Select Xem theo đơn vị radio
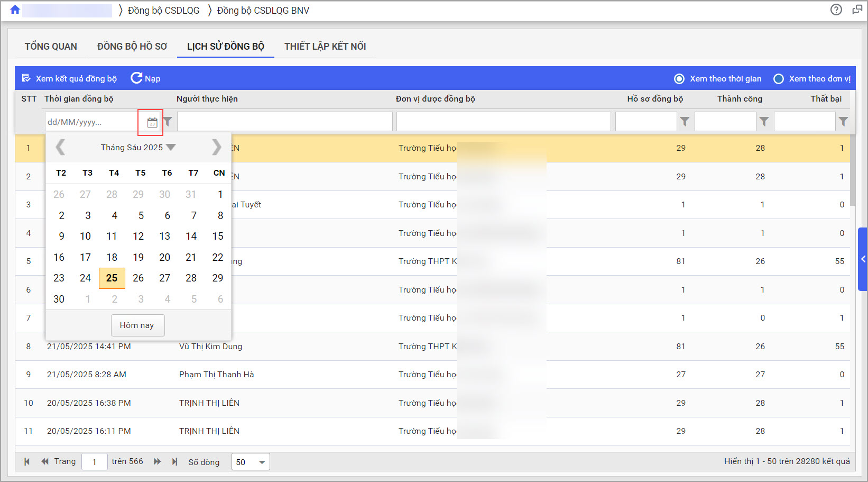This screenshot has width=868, height=482. pyautogui.click(x=779, y=79)
